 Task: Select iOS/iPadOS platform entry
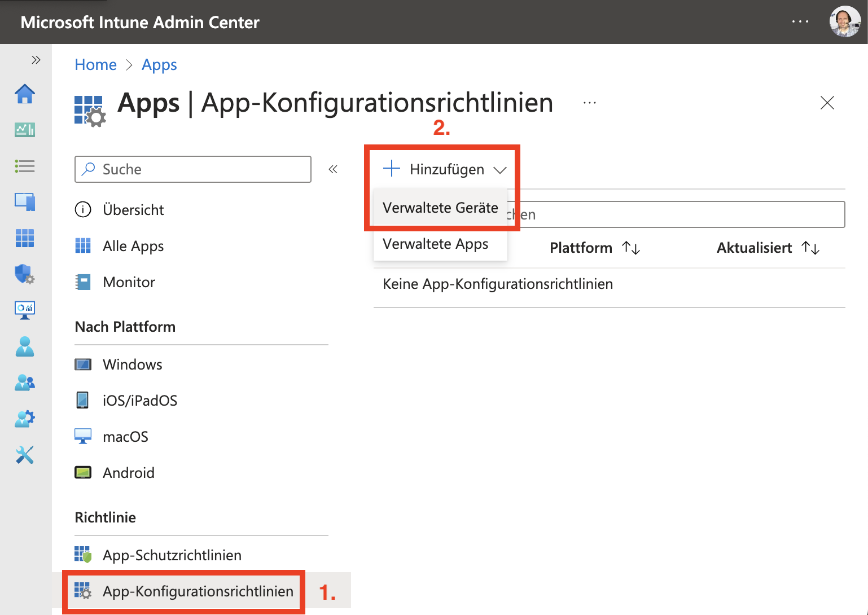click(140, 401)
